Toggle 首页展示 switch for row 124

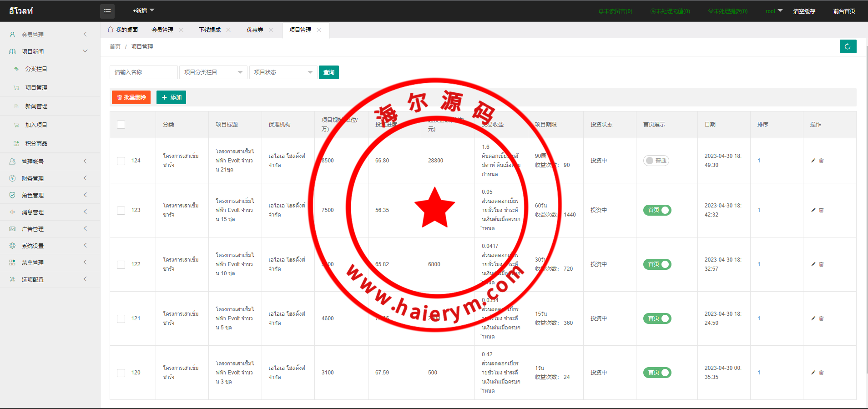(x=656, y=161)
